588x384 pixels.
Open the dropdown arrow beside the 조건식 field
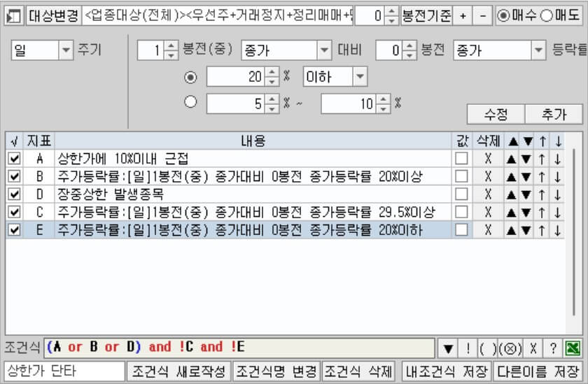448,348
